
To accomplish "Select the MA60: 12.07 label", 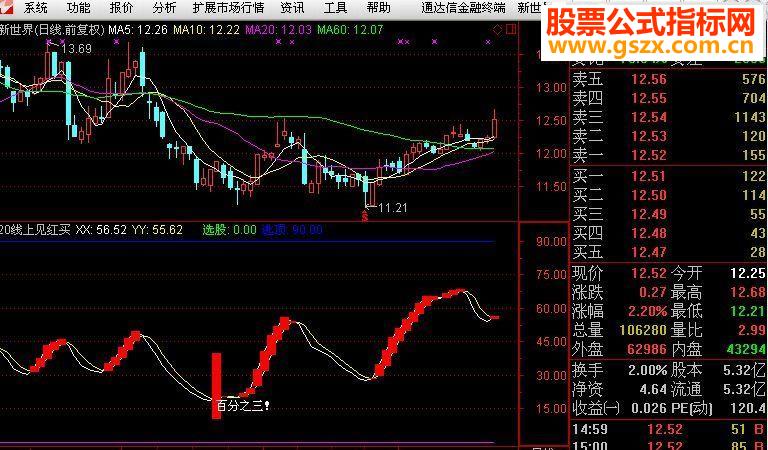I will coord(350,30).
